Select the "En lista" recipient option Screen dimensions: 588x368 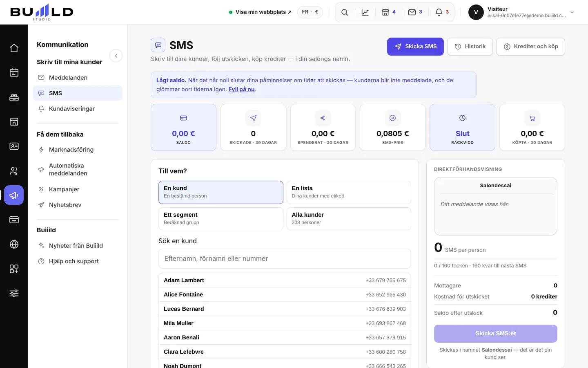(x=349, y=192)
